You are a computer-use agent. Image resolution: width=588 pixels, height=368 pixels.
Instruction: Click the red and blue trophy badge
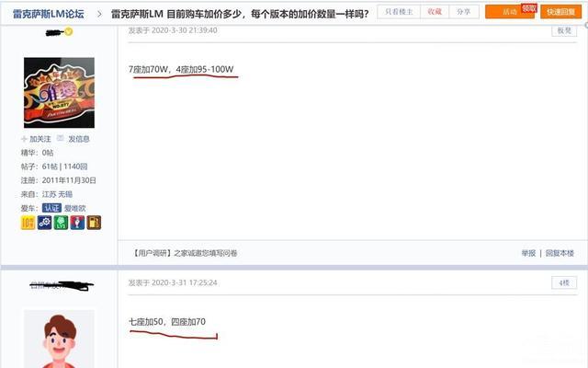(x=77, y=223)
